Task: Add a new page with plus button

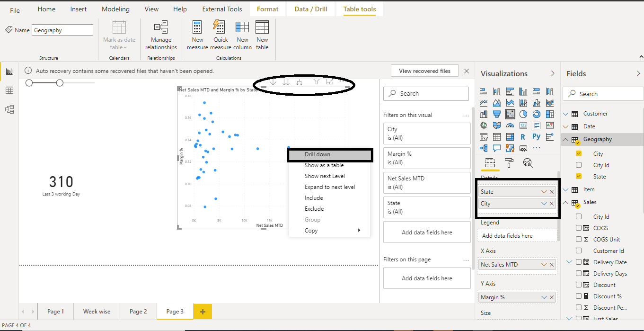Action: [203, 311]
